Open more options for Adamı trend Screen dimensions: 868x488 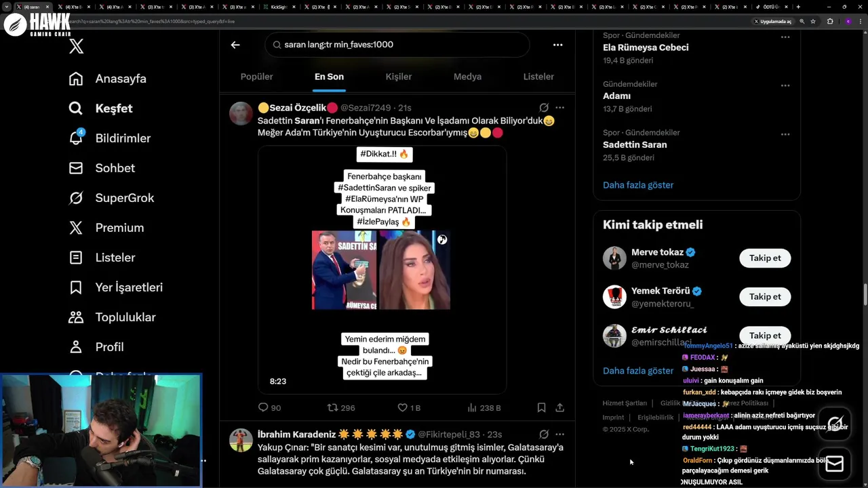point(785,86)
